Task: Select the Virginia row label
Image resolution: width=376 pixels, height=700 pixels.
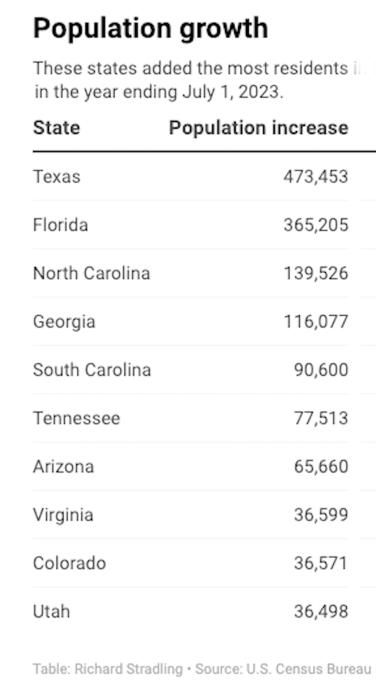Action: [63, 515]
